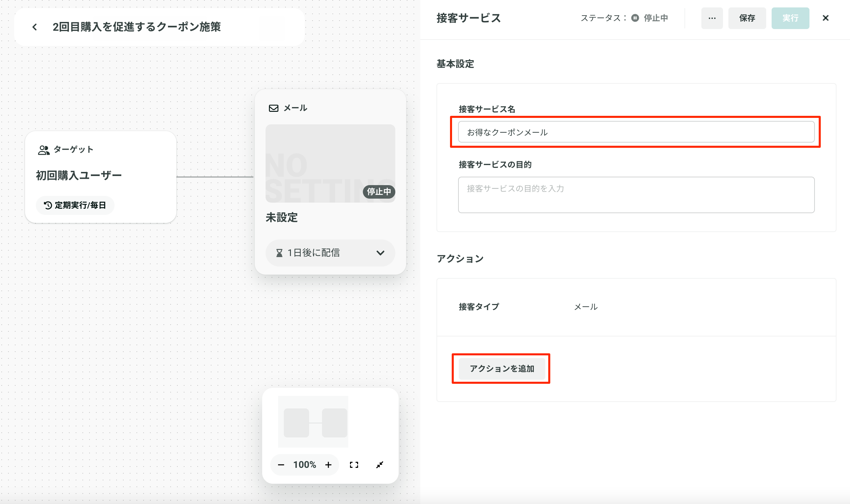Click the 100% zoom level text
The image size is (850, 504).
point(304,464)
